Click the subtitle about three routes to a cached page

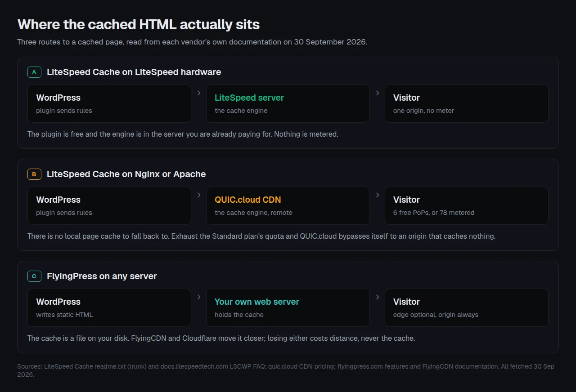tap(192, 42)
